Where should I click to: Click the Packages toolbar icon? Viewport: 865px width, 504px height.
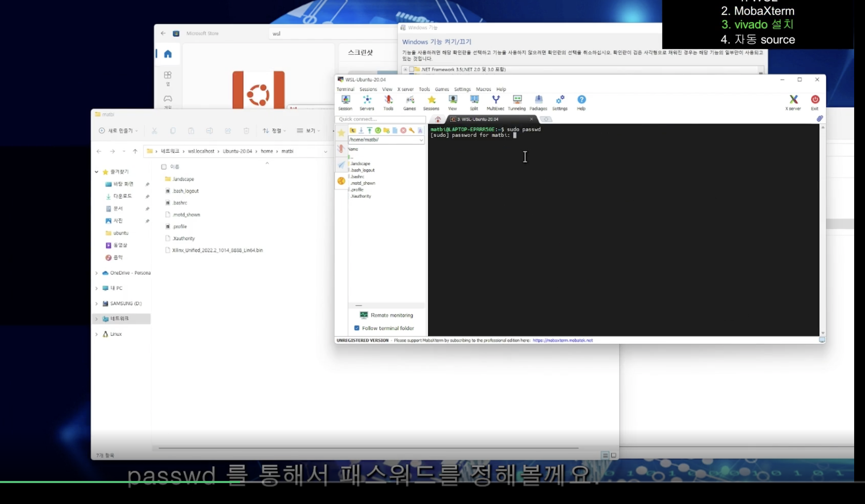click(538, 103)
